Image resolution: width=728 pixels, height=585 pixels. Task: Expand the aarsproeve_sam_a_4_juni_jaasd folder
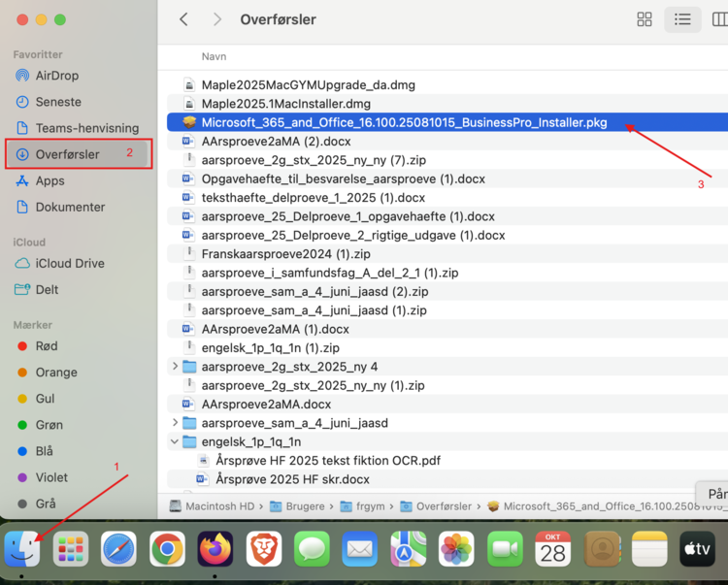175,423
